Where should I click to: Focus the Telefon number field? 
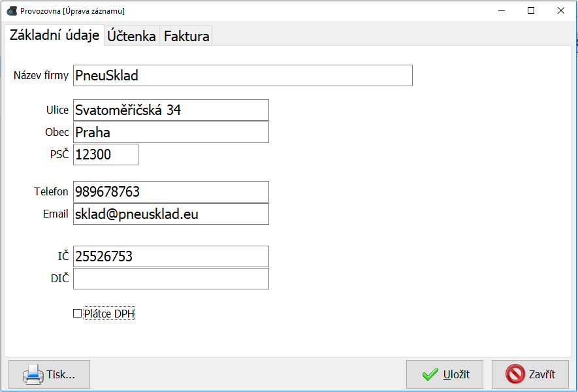pyautogui.click(x=171, y=192)
